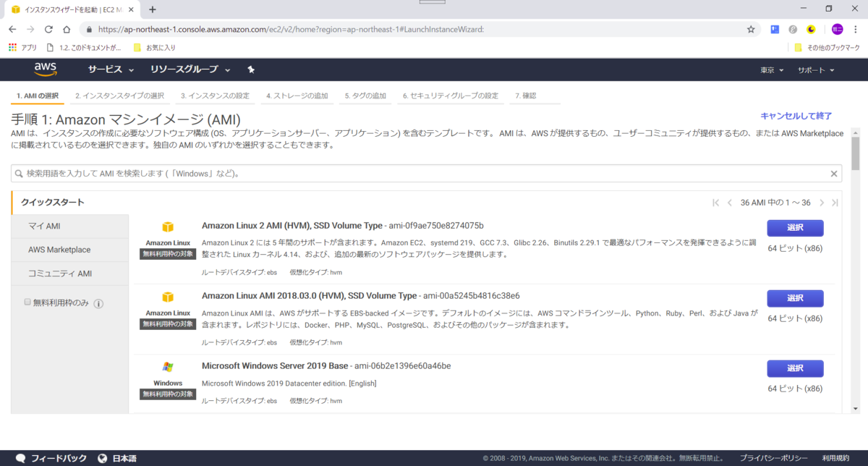Open the サポート dropdown menu
Image resolution: width=868 pixels, height=466 pixels.
[x=817, y=70]
